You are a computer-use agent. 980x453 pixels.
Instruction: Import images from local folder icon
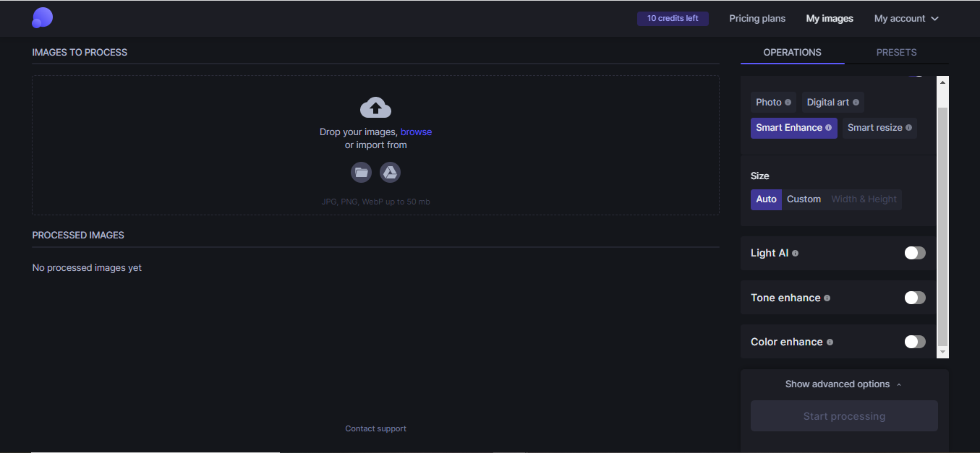361,173
